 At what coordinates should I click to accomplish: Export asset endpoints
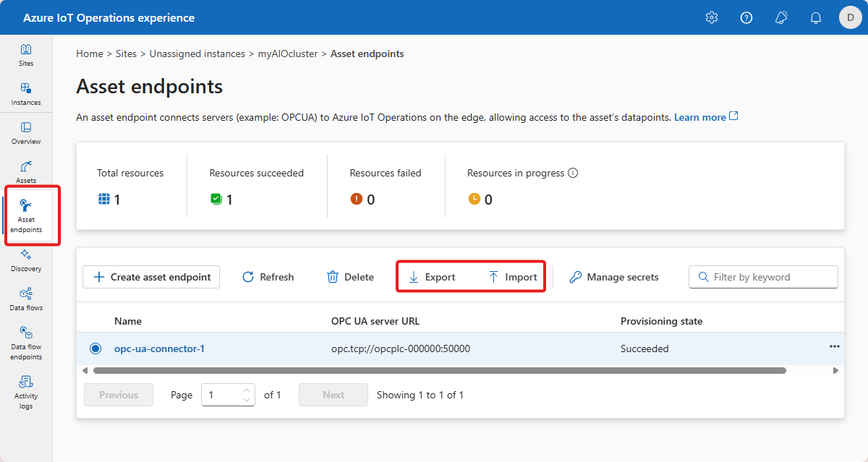click(x=432, y=277)
